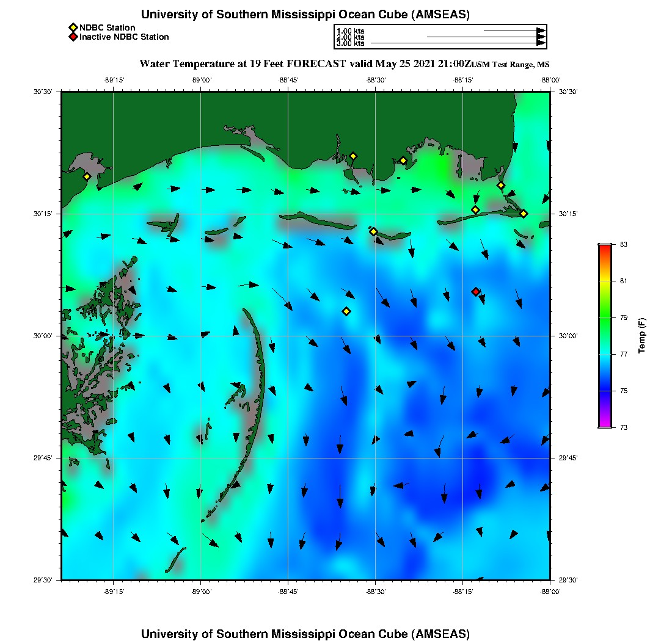Click the 88°45' longitude label on bottom axis
Screen dimensions: 672x641
288,592
